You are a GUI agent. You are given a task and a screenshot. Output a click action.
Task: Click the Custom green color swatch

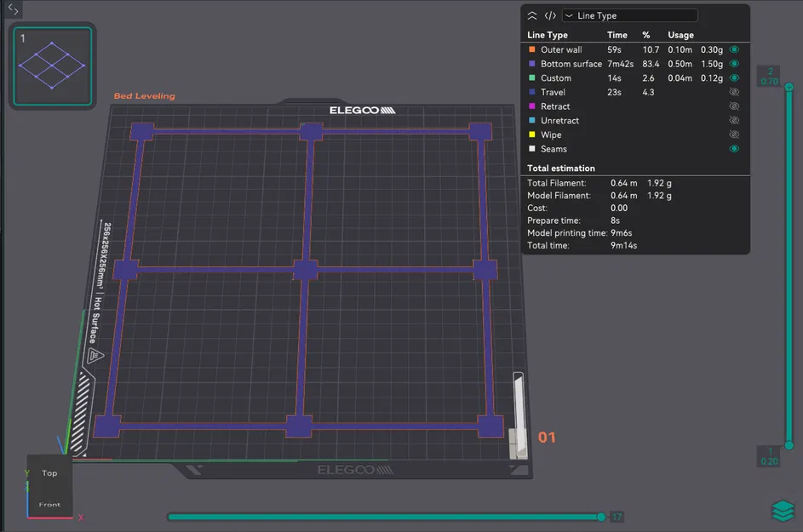[x=531, y=77]
